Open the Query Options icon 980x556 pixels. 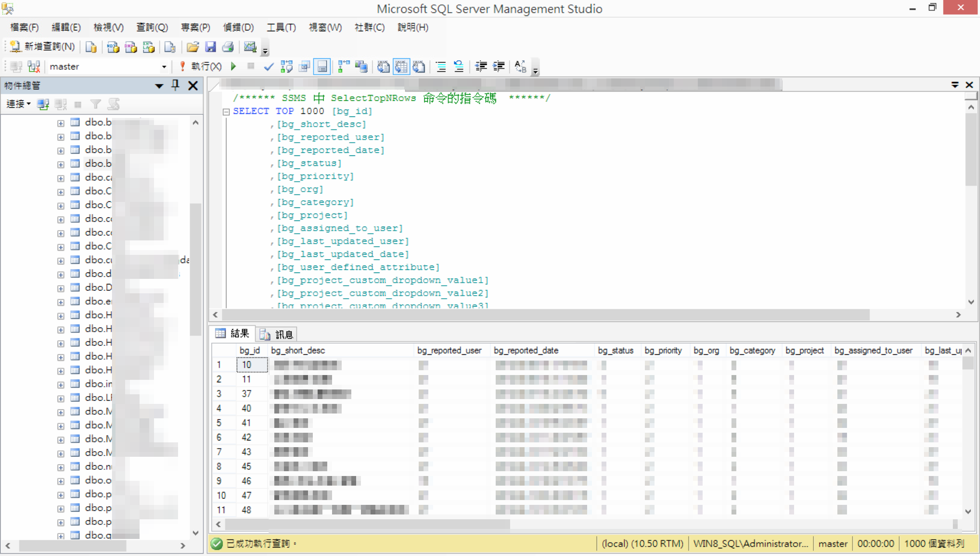pyautogui.click(x=304, y=66)
